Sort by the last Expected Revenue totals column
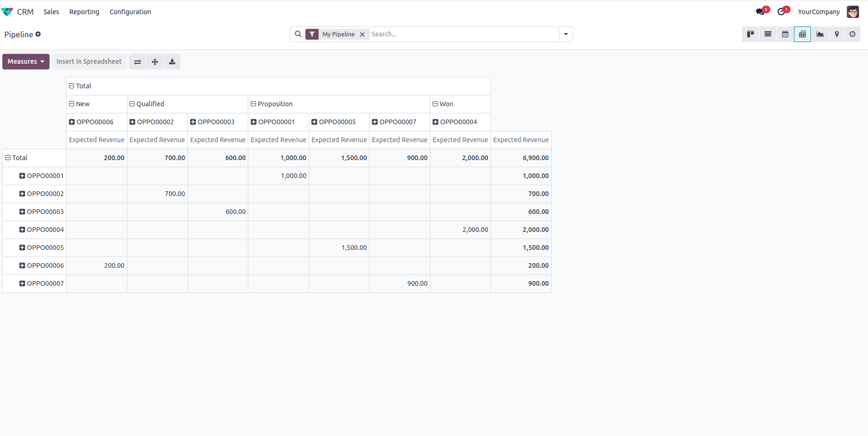The image size is (868, 436). click(x=521, y=140)
